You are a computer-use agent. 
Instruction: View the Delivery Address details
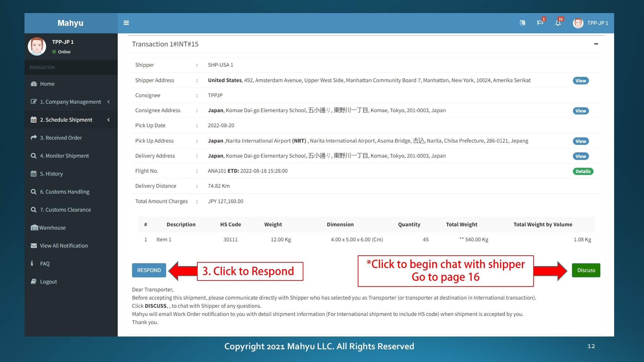click(x=581, y=156)
